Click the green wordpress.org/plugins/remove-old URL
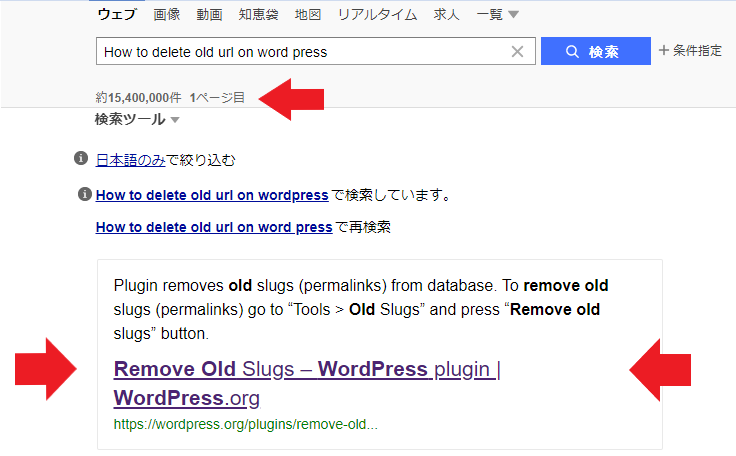Viewport: 736px width, 456px height. [245, 425]
